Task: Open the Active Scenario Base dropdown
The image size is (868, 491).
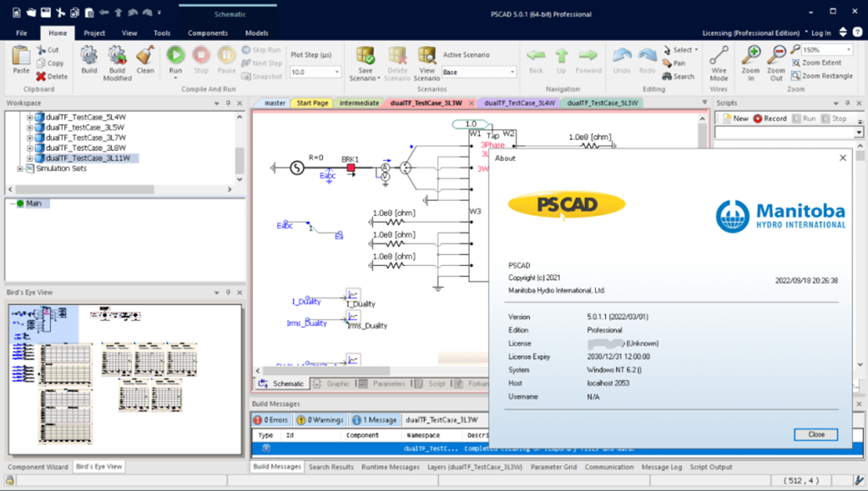Action: (512, 72)
